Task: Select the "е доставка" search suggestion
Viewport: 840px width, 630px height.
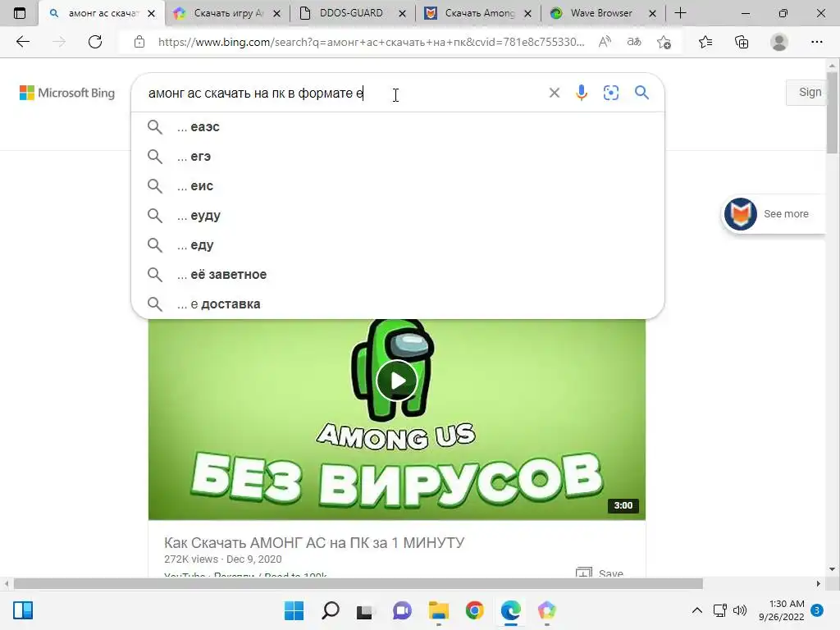Action: (x=398, y=304)
